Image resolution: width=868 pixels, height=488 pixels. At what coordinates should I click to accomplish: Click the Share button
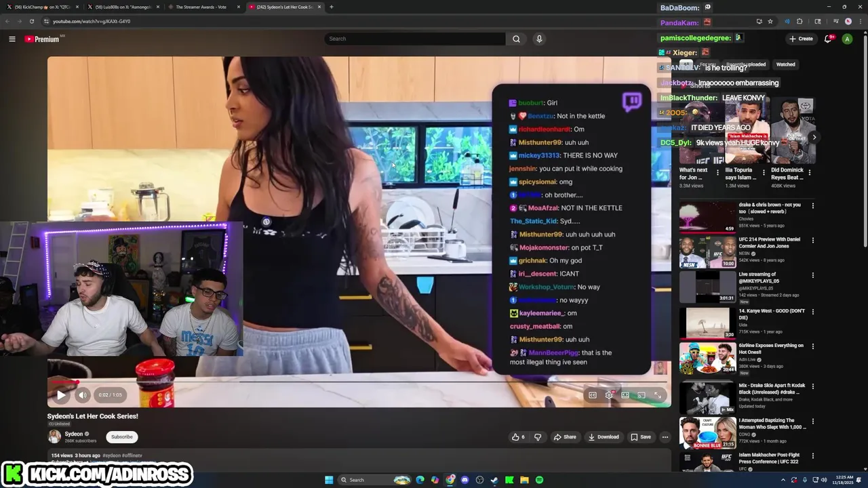[565, 437]
